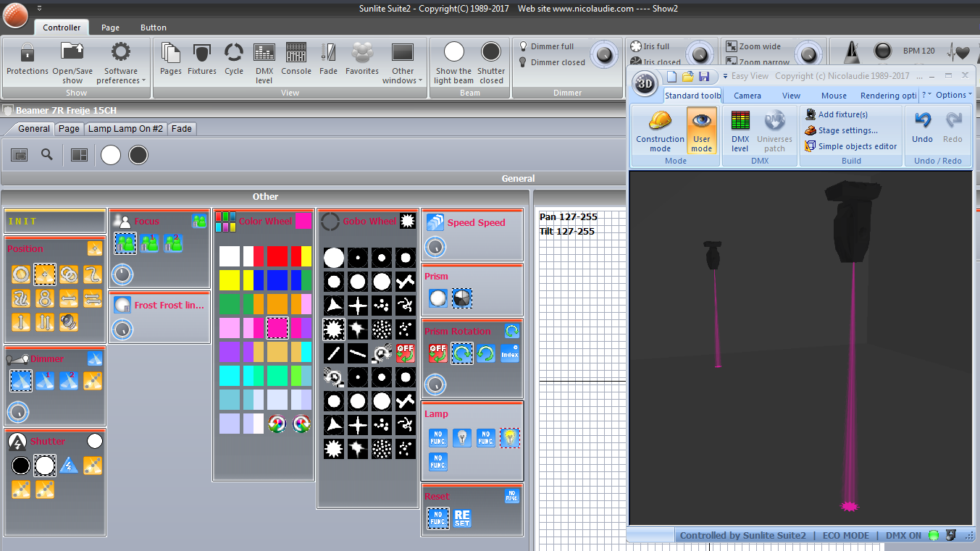Select the first Focus preset
Image resolution: width=980 pixels, height=551 pixels.
125,243
